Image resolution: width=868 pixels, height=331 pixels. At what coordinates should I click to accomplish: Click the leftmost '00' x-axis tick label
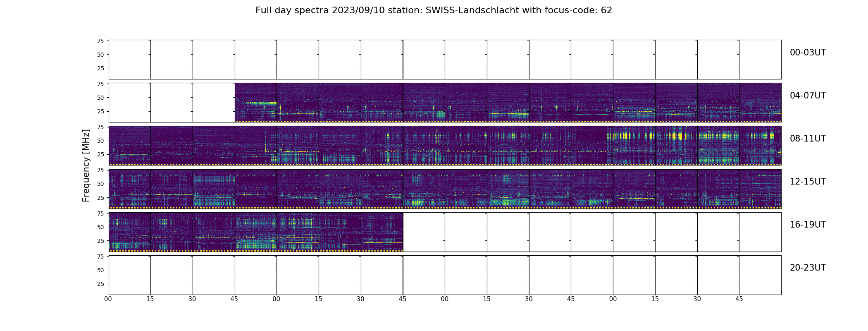[108, 299]
